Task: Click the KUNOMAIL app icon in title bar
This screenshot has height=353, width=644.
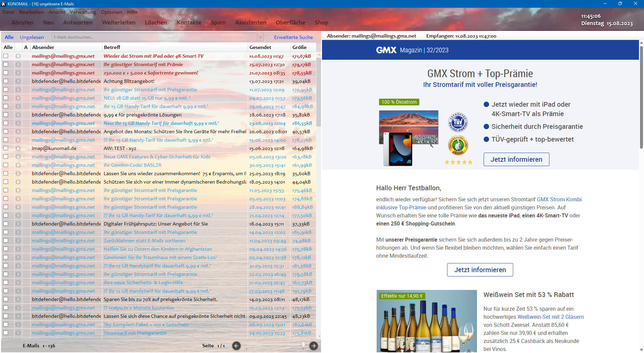Action: point(4,4)
